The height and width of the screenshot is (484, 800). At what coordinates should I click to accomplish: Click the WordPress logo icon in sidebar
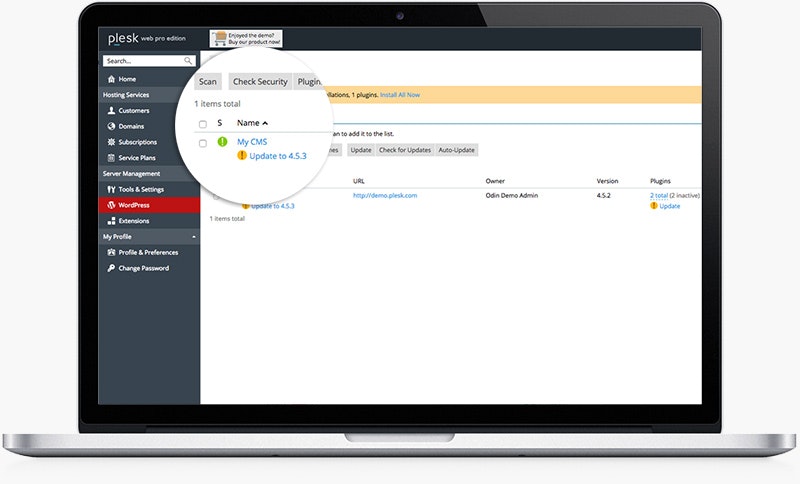pos(111,205)
